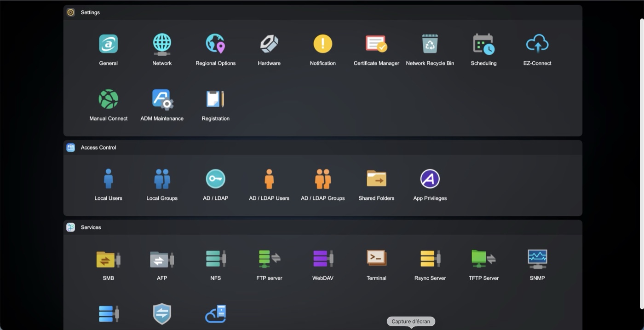
Task: Open Hardware settings
Action: tap(269, 44)
